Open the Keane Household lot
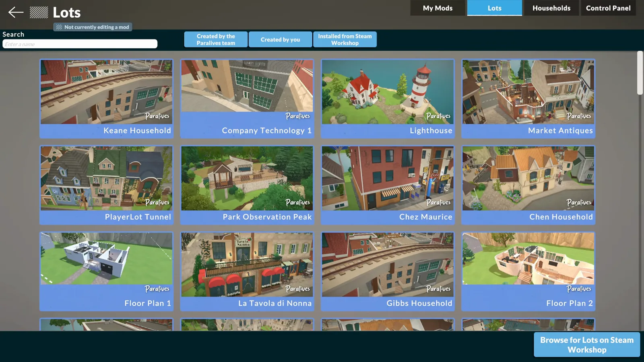 106,99
